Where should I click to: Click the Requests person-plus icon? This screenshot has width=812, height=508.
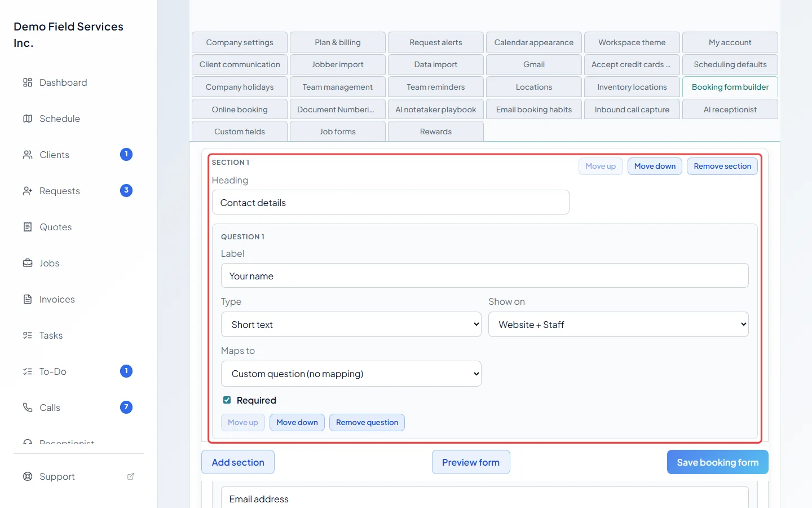pos(28,191)
